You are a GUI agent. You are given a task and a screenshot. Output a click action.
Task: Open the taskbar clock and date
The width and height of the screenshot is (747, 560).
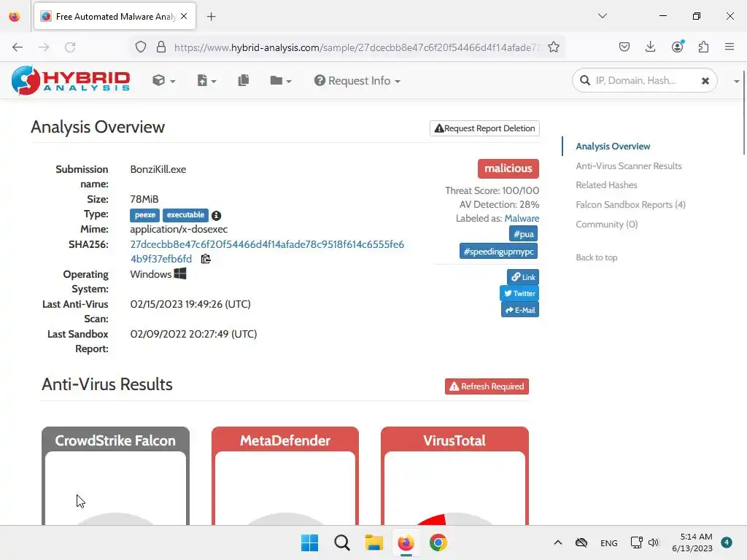click(x=692, y=542)
